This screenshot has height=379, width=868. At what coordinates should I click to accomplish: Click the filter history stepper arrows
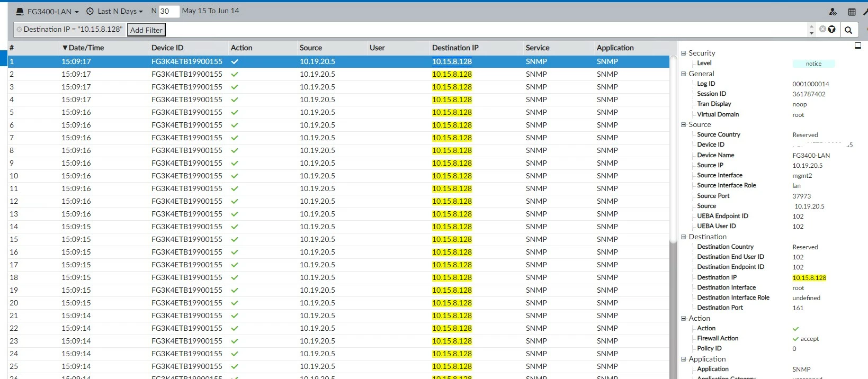point(811,30)
